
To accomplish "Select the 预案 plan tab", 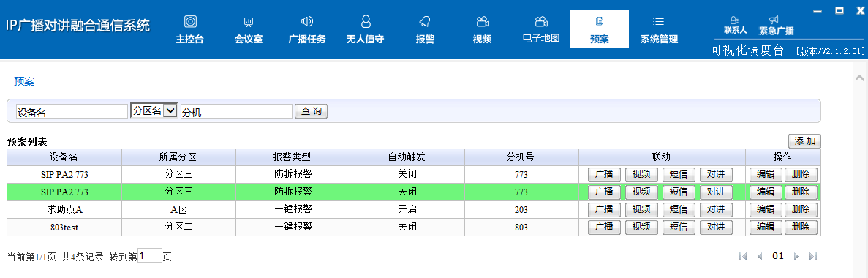I will (600, 29).
